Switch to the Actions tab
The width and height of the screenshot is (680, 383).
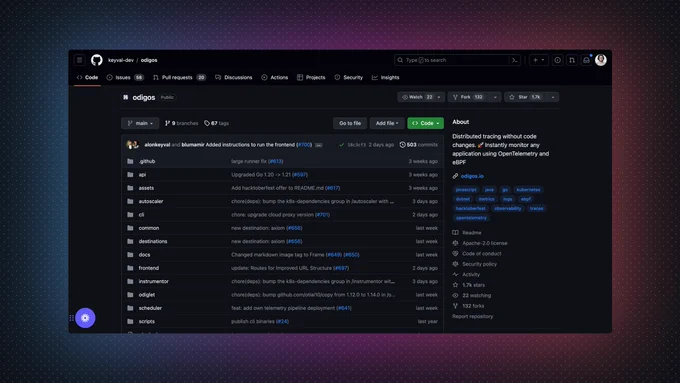(x=275, y=78)
